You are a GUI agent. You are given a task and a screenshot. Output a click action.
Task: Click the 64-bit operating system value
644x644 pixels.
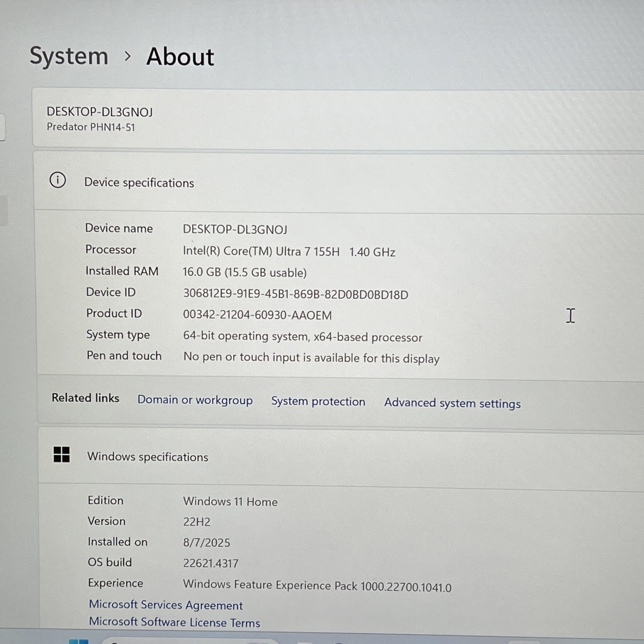click(303, 336)
